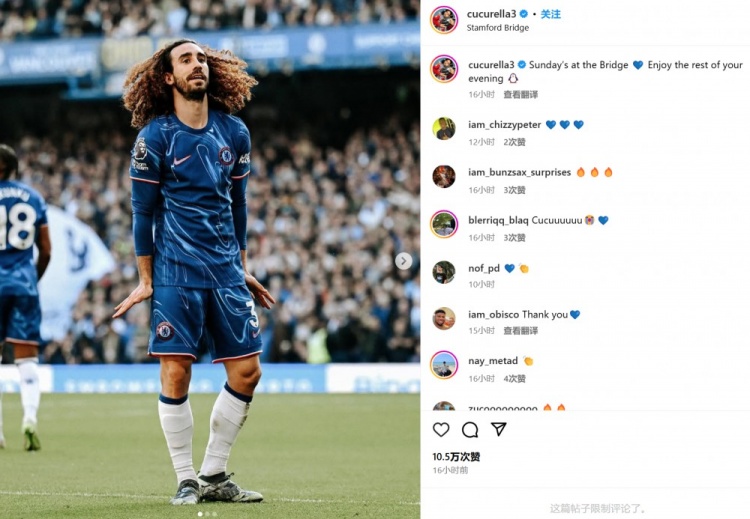
Task: View iam_chizzypeter's avatar
Action: click(x=443, y=128)
